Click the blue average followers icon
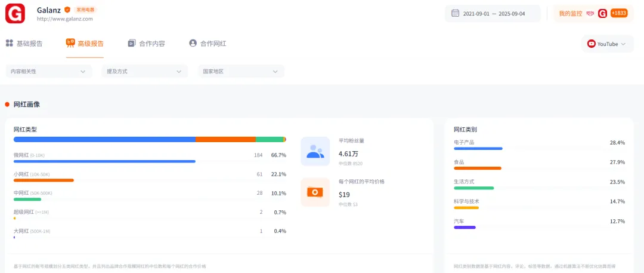This screenshot has height=273, width=644. pos(315,151)
